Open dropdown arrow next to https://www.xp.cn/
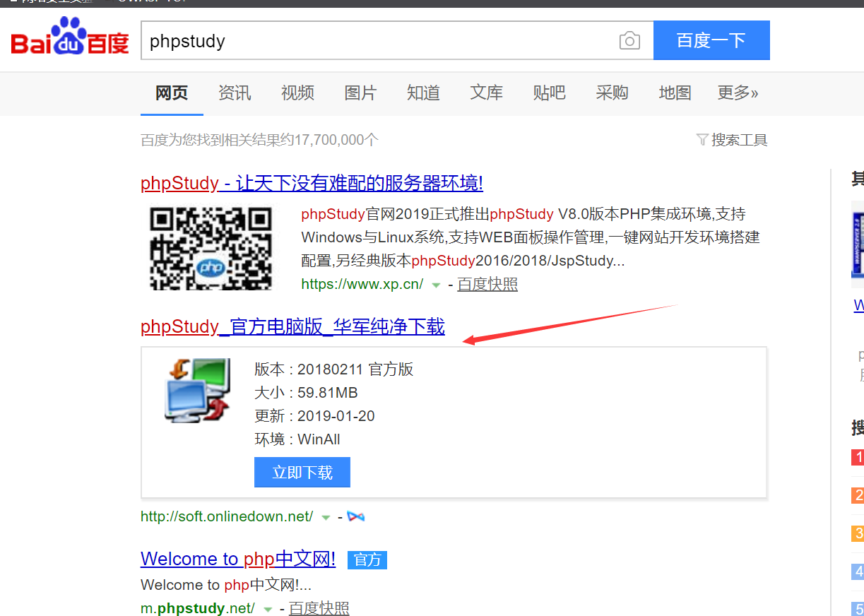 point(436,285)
